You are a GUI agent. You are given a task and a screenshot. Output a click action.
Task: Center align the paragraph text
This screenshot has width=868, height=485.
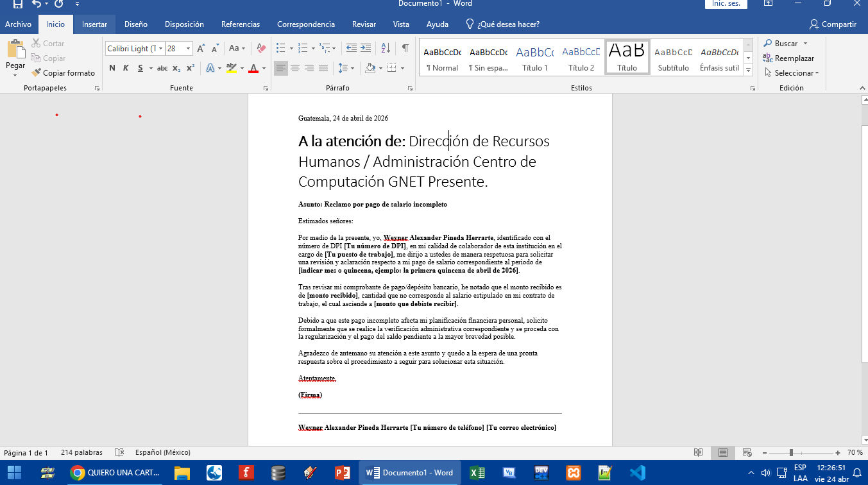click(x=295, y=68)
